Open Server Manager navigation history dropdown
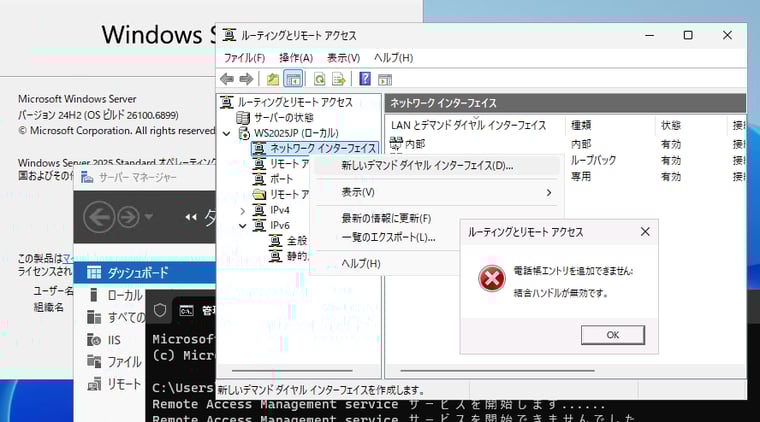This screenshot has width=760, height=422. pyautogui.click(x=149, y=217)
